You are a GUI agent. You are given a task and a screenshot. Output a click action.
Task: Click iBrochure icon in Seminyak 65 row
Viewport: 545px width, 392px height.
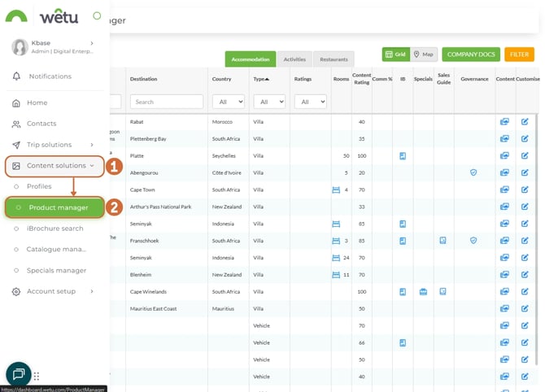[x=403, y=224]
